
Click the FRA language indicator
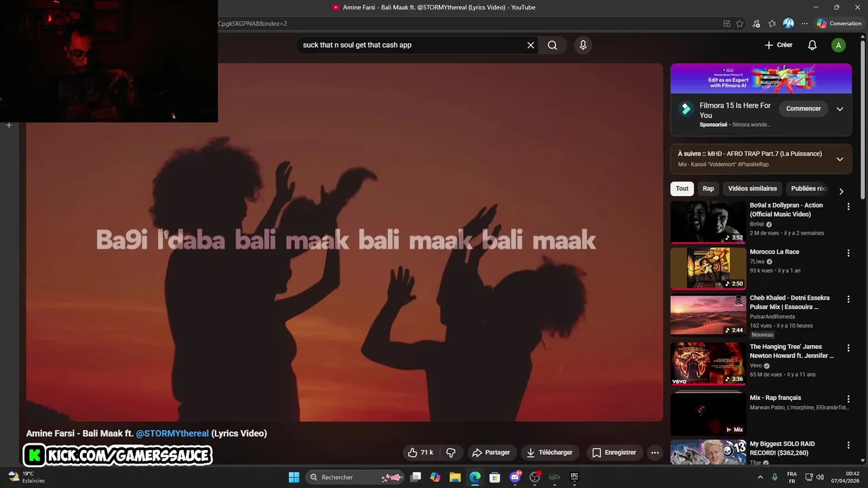point(792,477)
